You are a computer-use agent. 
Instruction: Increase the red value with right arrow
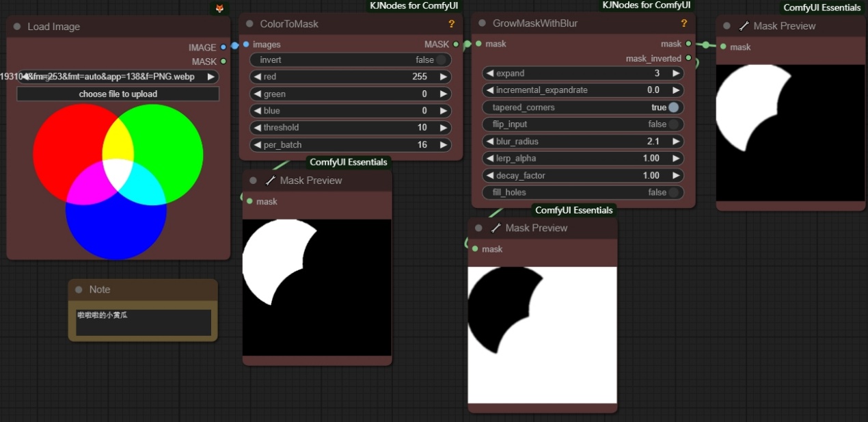tap(444, 77)
